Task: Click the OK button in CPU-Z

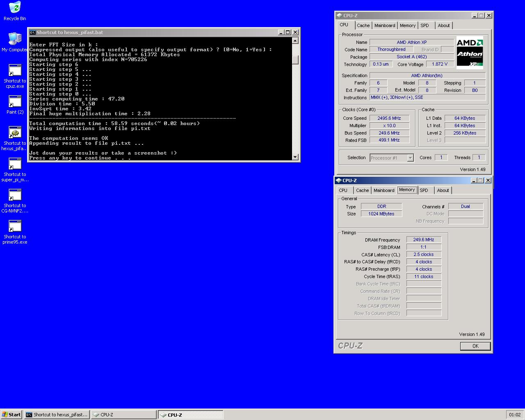Action: (x=475, y=346)
